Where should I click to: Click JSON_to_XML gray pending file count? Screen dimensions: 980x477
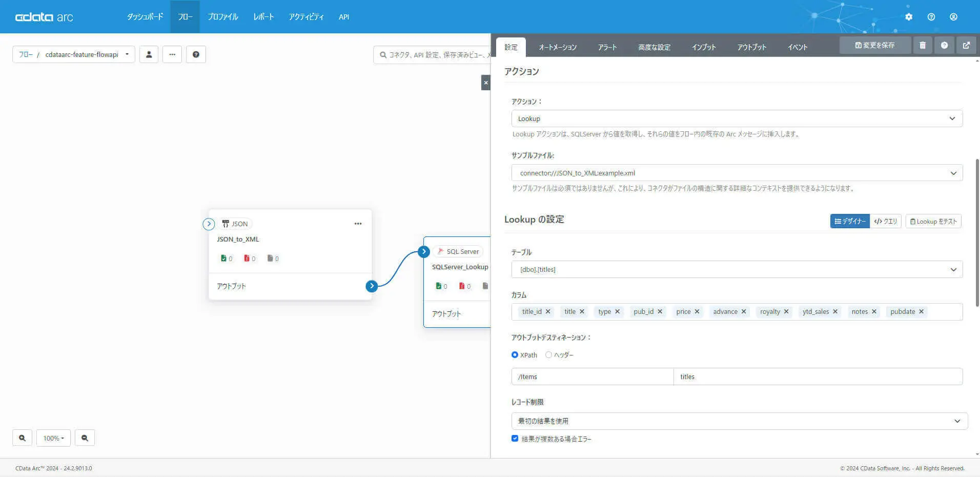(x=273, y=259)
